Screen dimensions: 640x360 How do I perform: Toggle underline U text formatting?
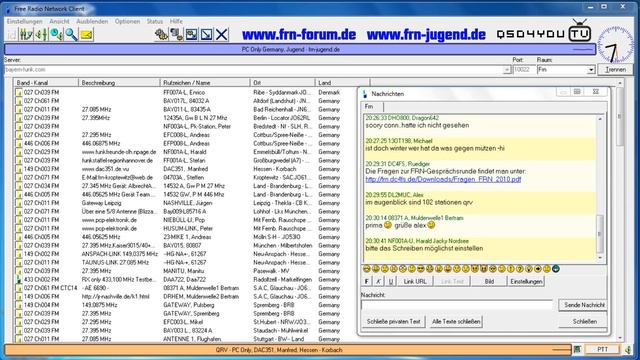[x=391, y=281]
